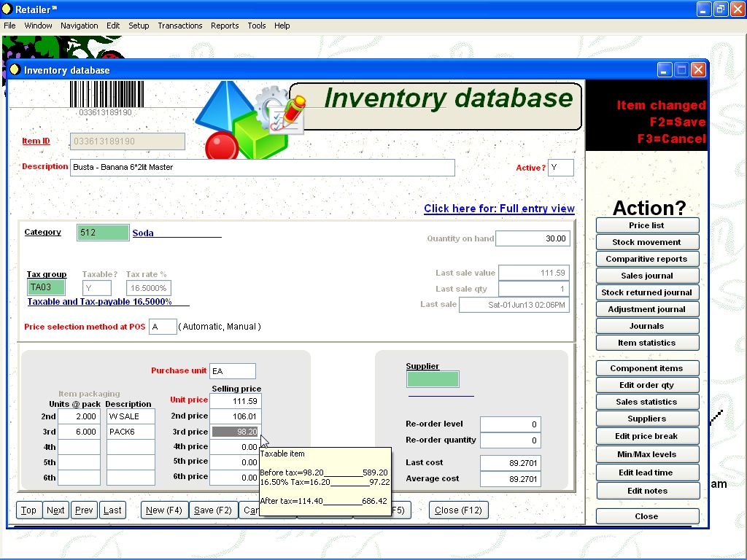Click the Price selection method field
This screenshot has width=747, height=560.
click(162, 327)
